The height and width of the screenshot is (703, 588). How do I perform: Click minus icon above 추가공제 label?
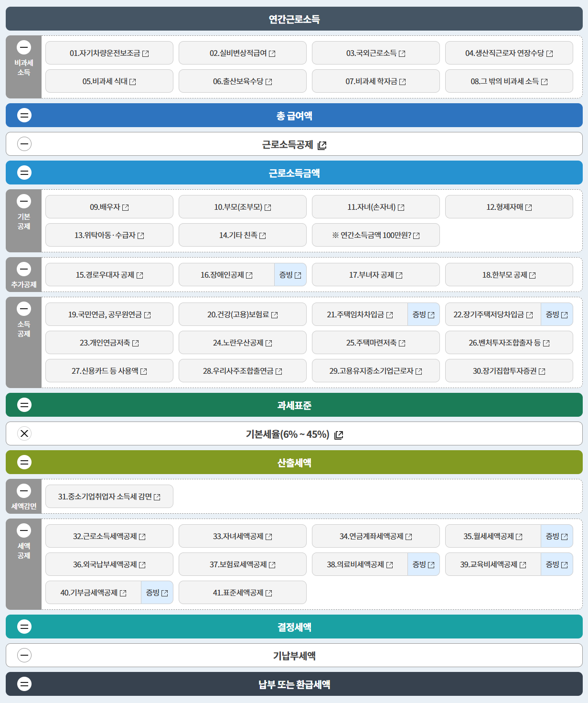coord(24,269)
